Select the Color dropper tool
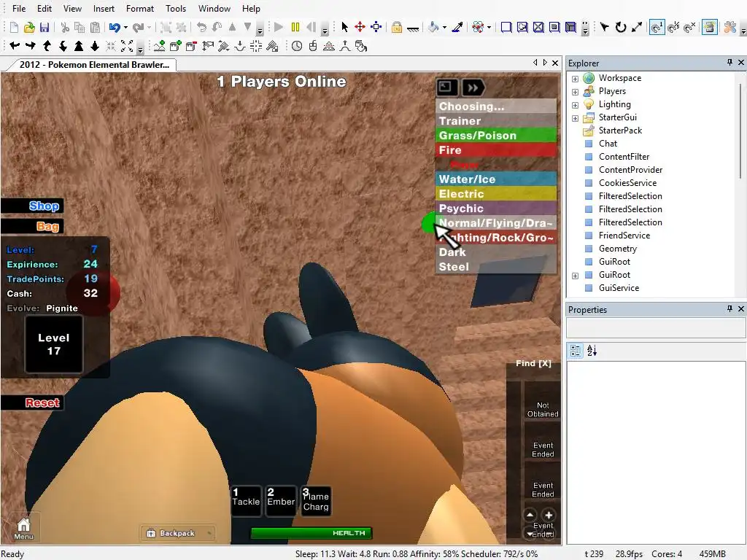747x560 pixels. click(x=457, y=27)
